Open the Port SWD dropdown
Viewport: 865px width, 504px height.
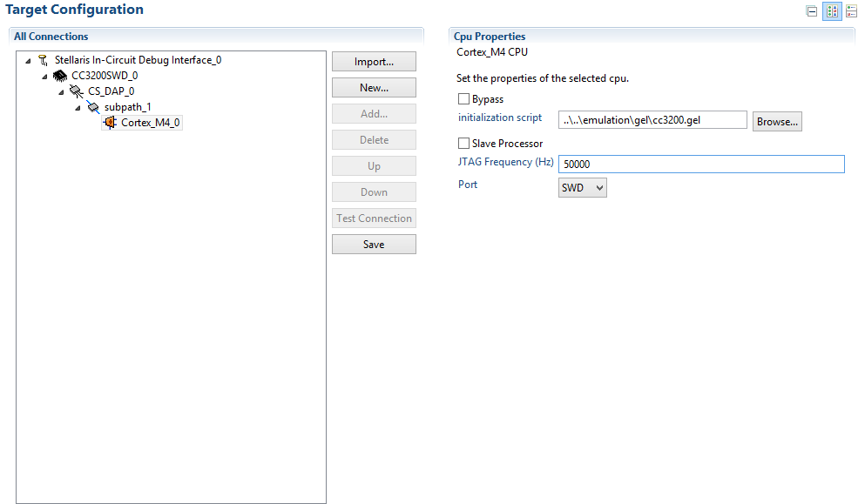pyautogui.click(x=583, y=187)
